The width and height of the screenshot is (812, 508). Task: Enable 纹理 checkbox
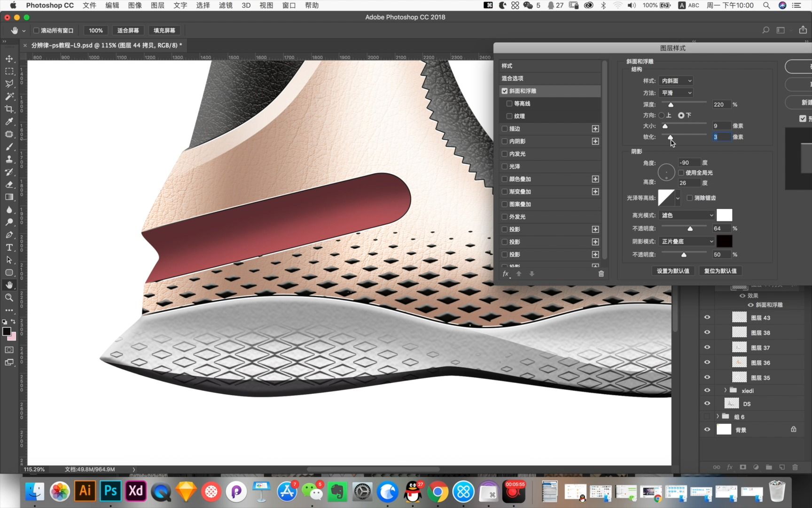tap(509, 116)
